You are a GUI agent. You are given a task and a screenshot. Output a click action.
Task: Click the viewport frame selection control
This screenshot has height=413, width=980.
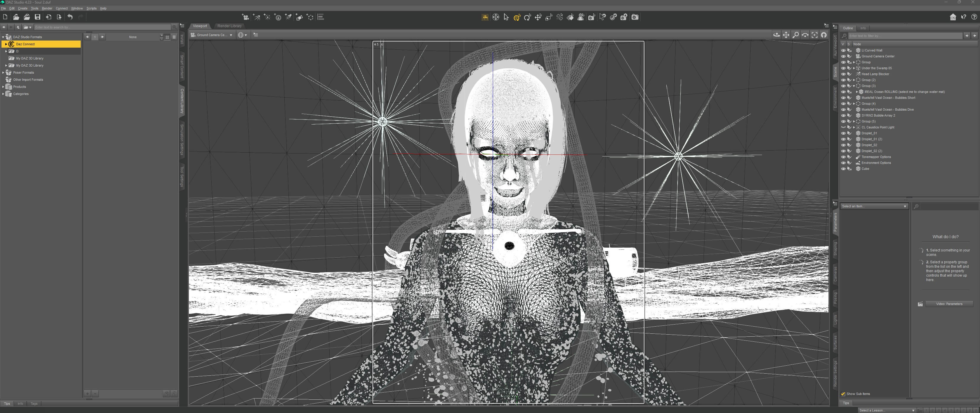click(x=814, y=35)
